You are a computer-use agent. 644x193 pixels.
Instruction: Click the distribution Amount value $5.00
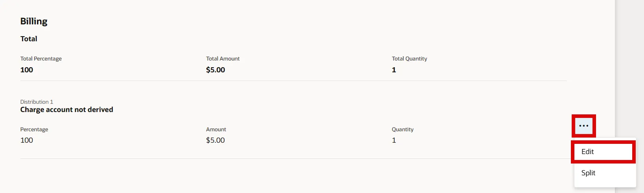pyautogui.click(x=215, y=140)
